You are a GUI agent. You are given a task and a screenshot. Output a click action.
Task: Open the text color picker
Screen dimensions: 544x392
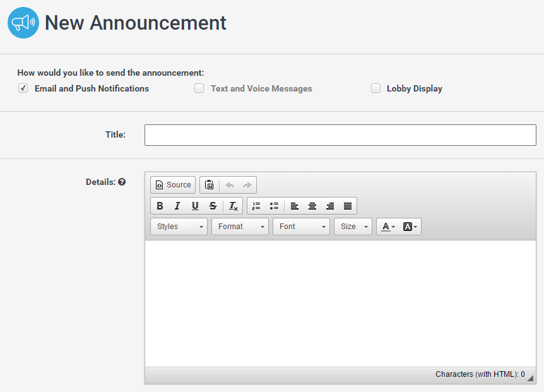click(388, 227)
